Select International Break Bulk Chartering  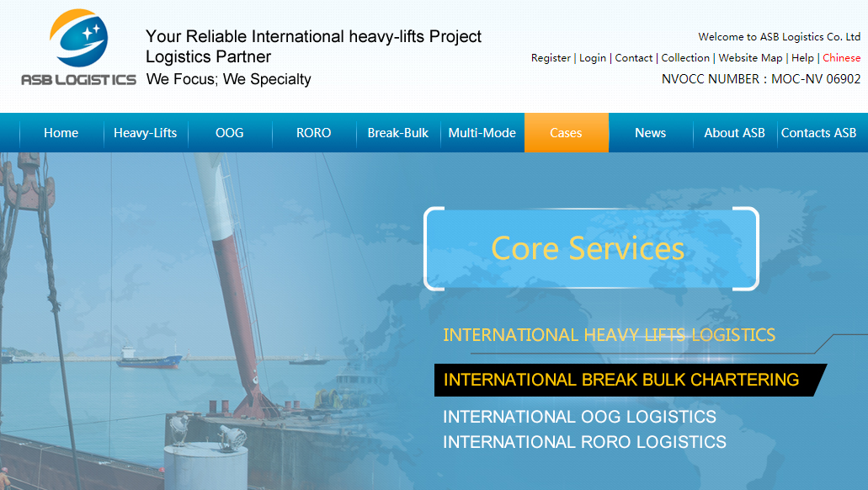(x=621, y=380)
